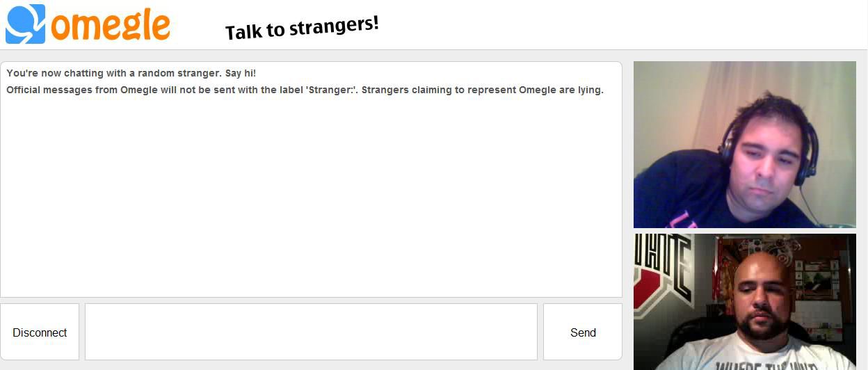Click the "Say hi!" text in chat log
The width and height of the screenshot is (868, 370).
[x=241, y=73]
